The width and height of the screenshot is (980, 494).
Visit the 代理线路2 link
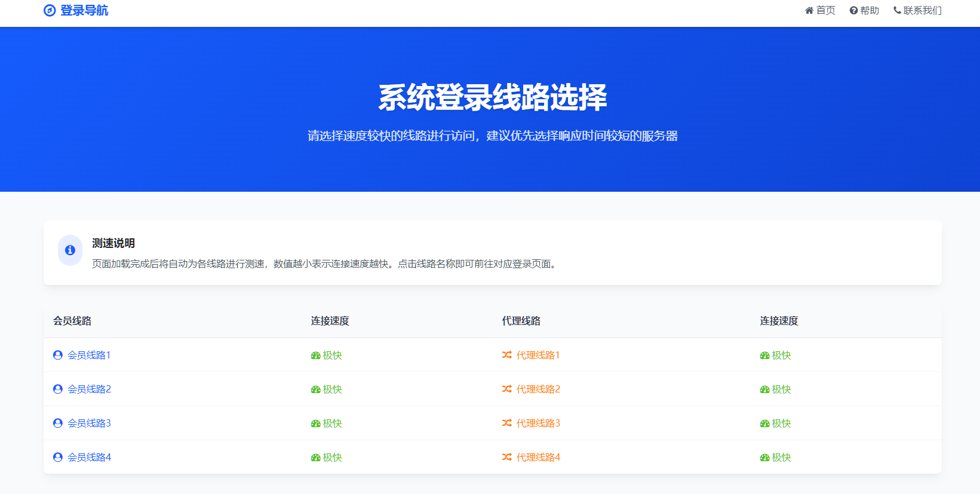pyautogui.click(x=538, y=389)
